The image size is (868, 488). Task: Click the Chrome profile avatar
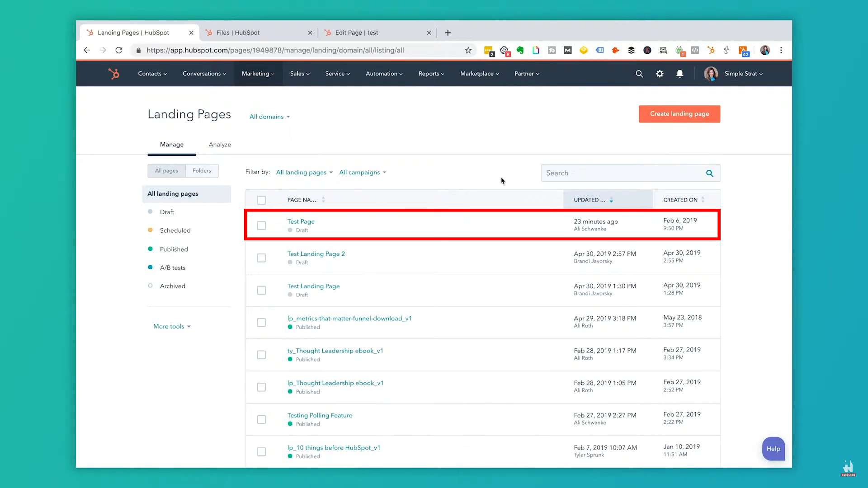(x=765, y=50)
